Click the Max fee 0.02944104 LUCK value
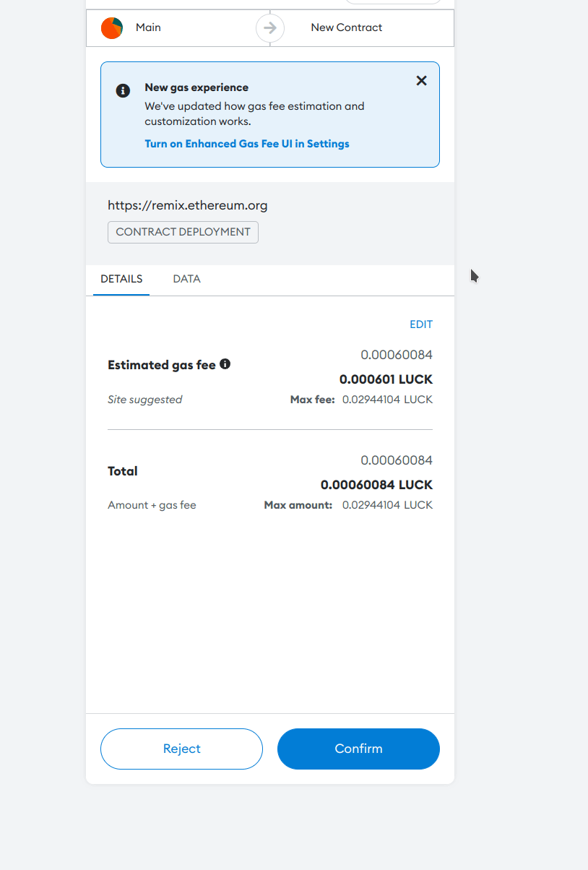588x870 pixels. pos(387,400)
